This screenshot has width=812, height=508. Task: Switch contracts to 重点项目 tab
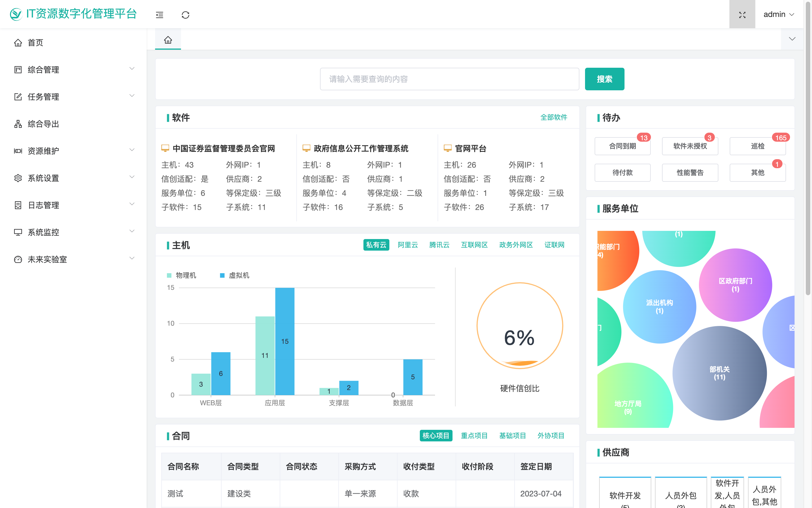[474, 436]
